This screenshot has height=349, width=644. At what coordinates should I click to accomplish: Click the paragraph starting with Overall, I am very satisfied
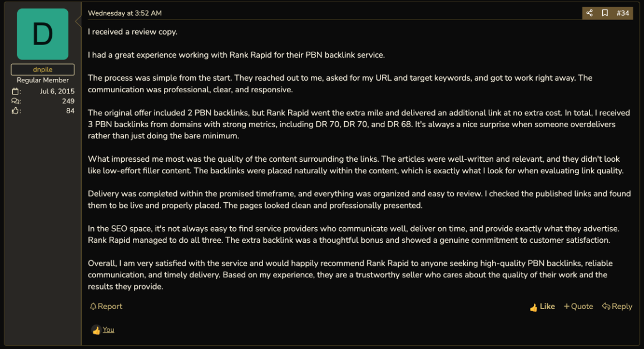tap(350, 275)
